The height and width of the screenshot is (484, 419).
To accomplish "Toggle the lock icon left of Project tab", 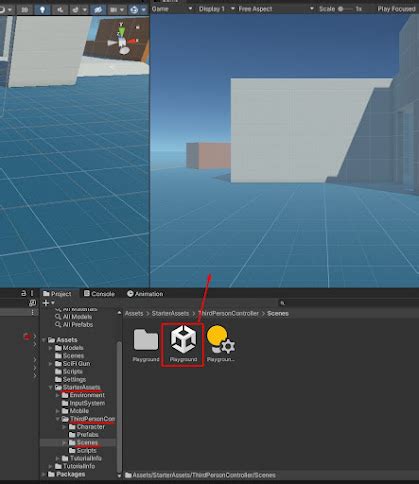I will coord(23,293).
